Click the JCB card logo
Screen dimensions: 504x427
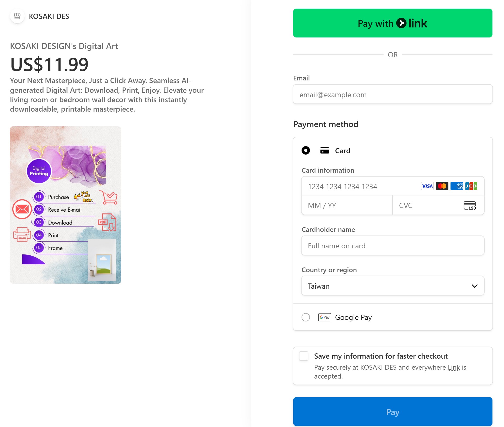(x=471, y=186)
